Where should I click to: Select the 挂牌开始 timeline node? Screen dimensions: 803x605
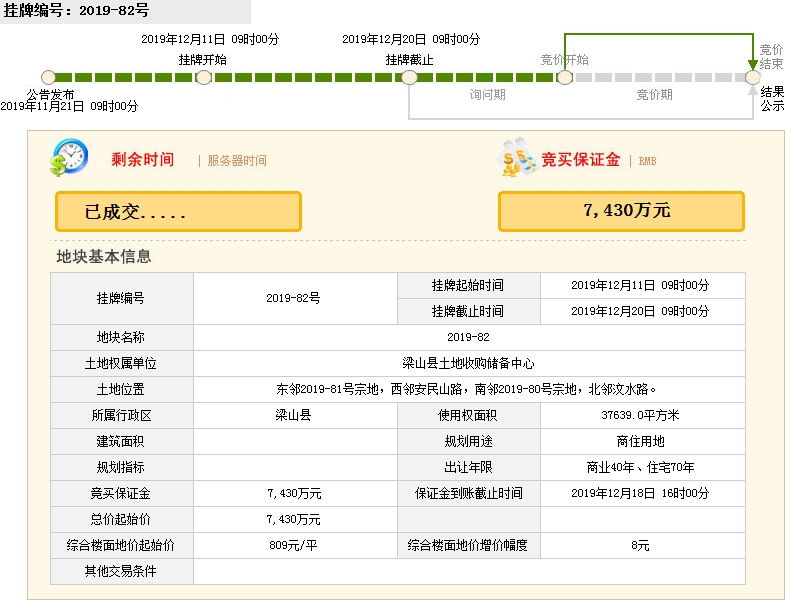(204, 77)
